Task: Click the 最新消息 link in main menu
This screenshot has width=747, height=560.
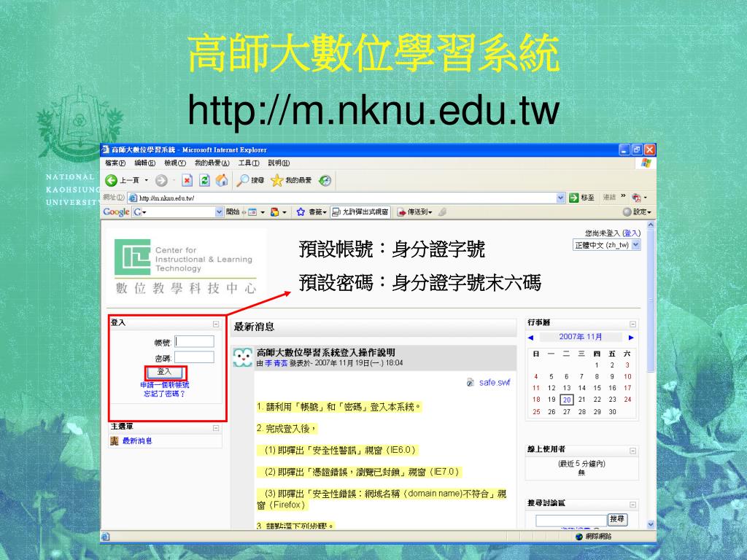Action: click(x=137, y=441)
